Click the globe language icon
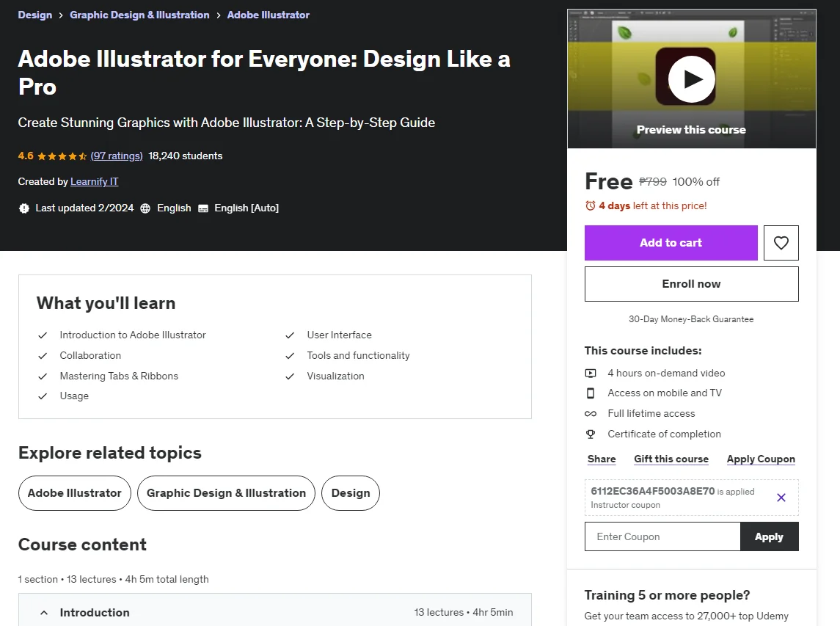The width and height of the screenshot is (840, 626). (145, 208)
